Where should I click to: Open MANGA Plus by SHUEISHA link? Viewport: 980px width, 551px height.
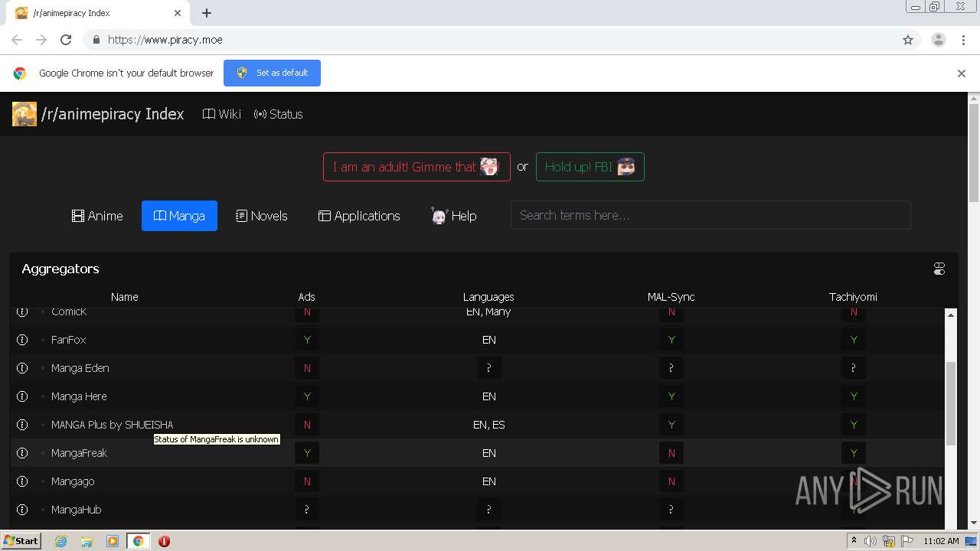(112, 425)
